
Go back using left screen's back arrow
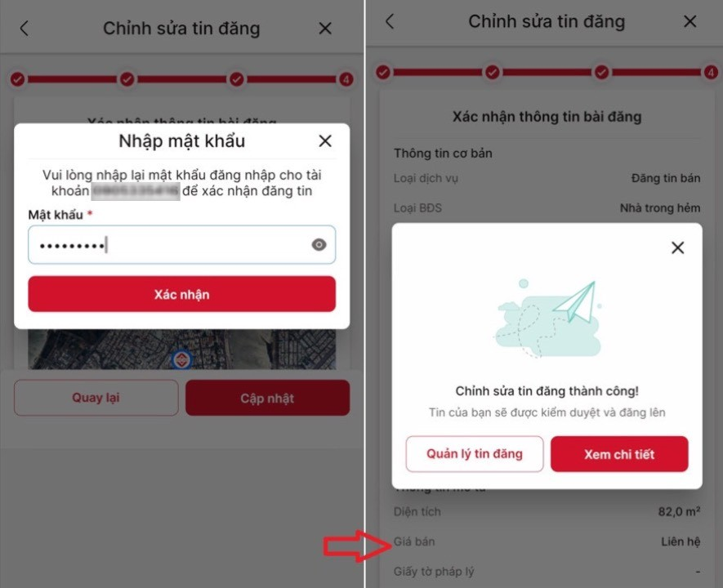(24, 28)
